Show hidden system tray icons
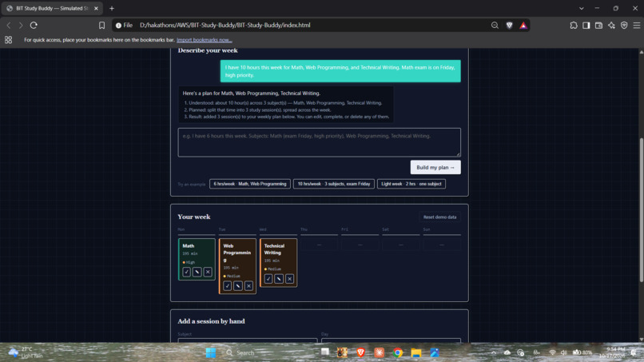Screen dimensions: 644x362 (x=494, y=352)
